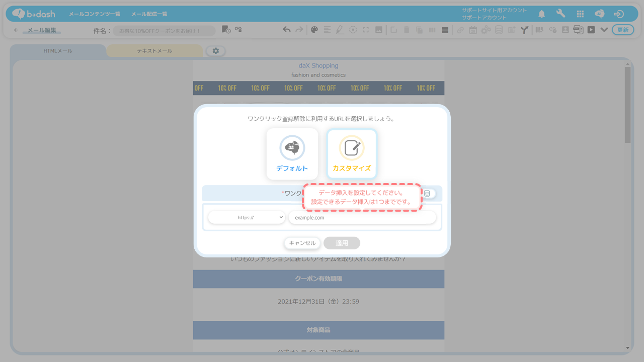Image resolution: width=644 pixels, height=362 pixels.
Task: Click the data insertion database icon in dialog
Action: (x=427, y=193)
